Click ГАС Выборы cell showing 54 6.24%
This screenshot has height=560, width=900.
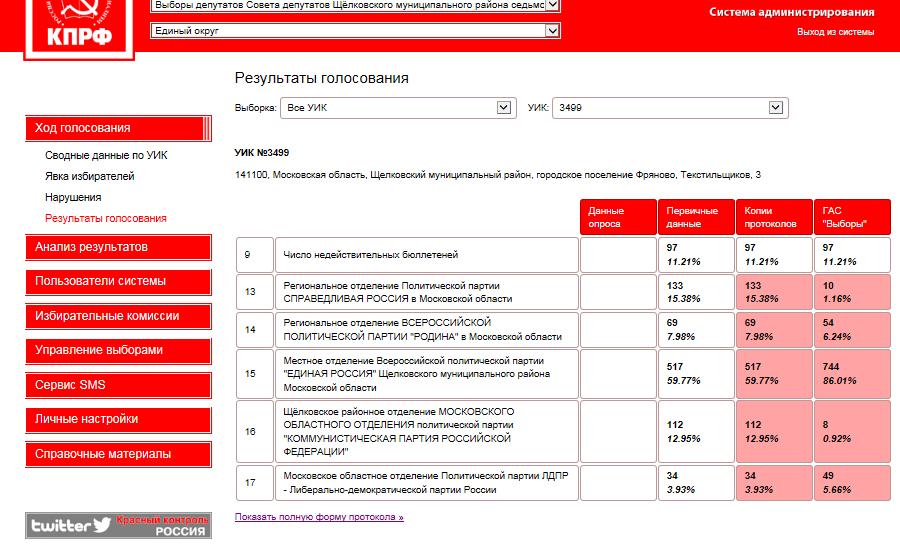(x=852, y=329)
